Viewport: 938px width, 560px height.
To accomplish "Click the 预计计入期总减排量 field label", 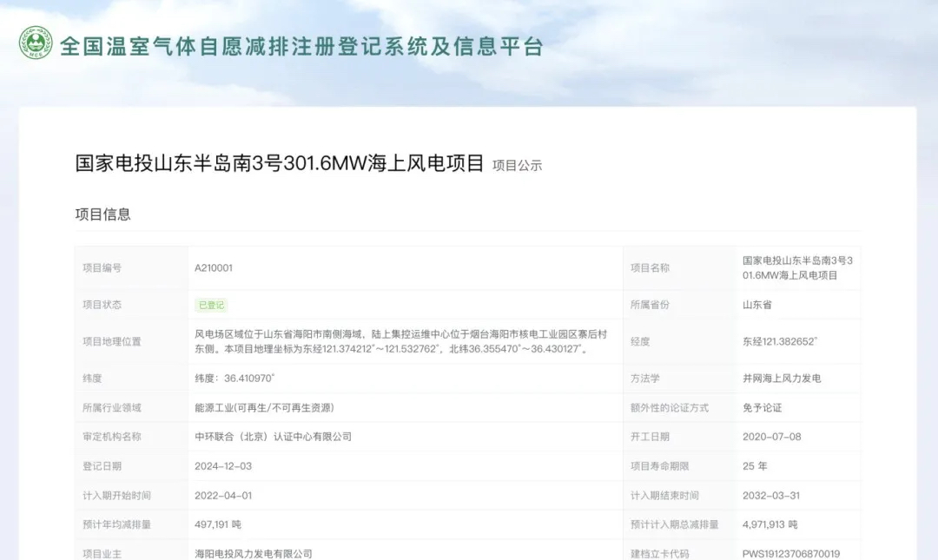I will pos(674,524).
